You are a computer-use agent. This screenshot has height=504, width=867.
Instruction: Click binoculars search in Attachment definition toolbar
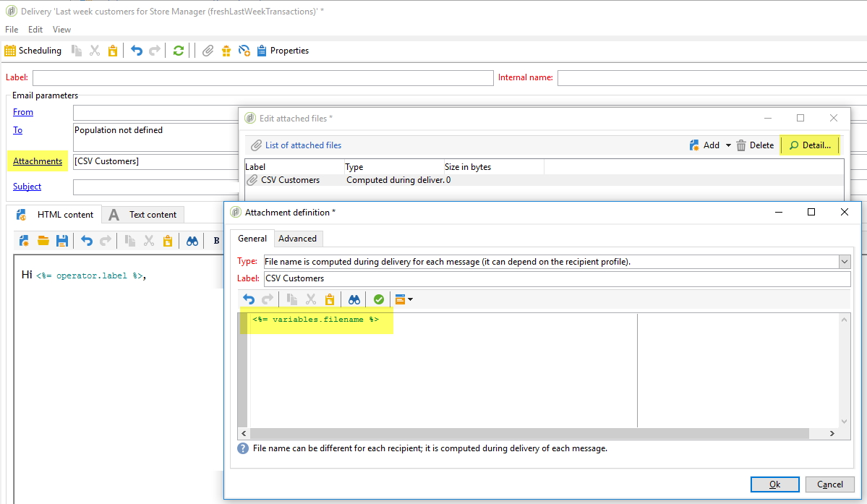click(x=354, y=299)
